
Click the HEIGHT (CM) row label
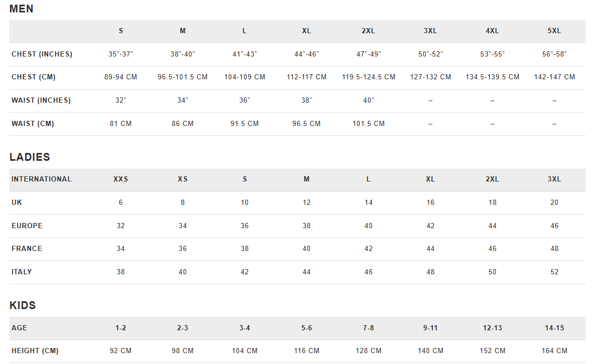35,351
